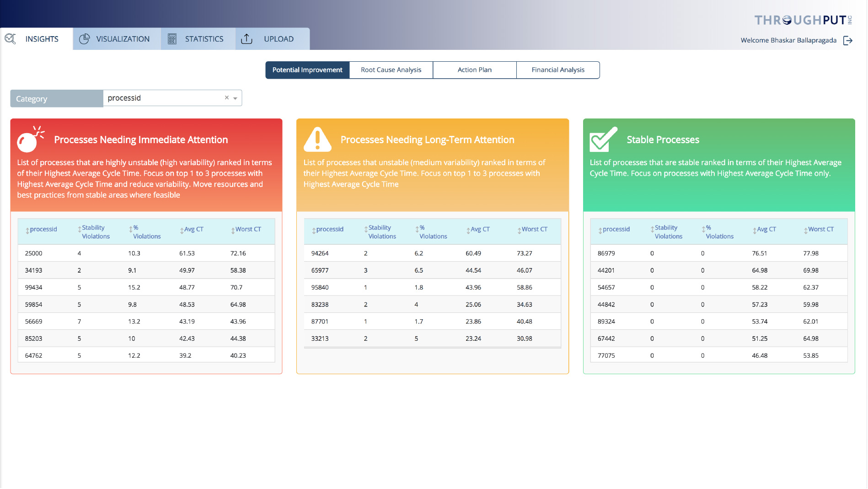Open the Financial Analysis tab
The height and width of the screenshot is (489, 868).
pos(558,70)
